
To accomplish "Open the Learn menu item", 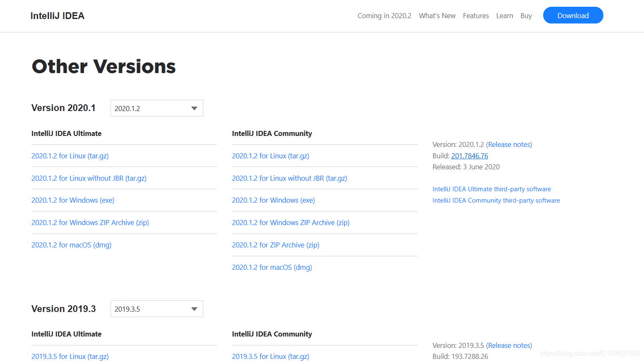I will 504,16.
